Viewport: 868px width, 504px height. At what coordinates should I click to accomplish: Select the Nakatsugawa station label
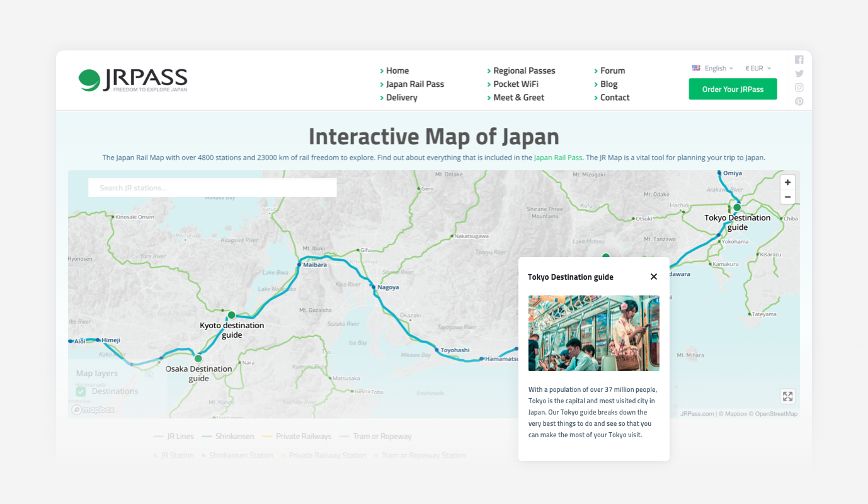click(472, 236)
